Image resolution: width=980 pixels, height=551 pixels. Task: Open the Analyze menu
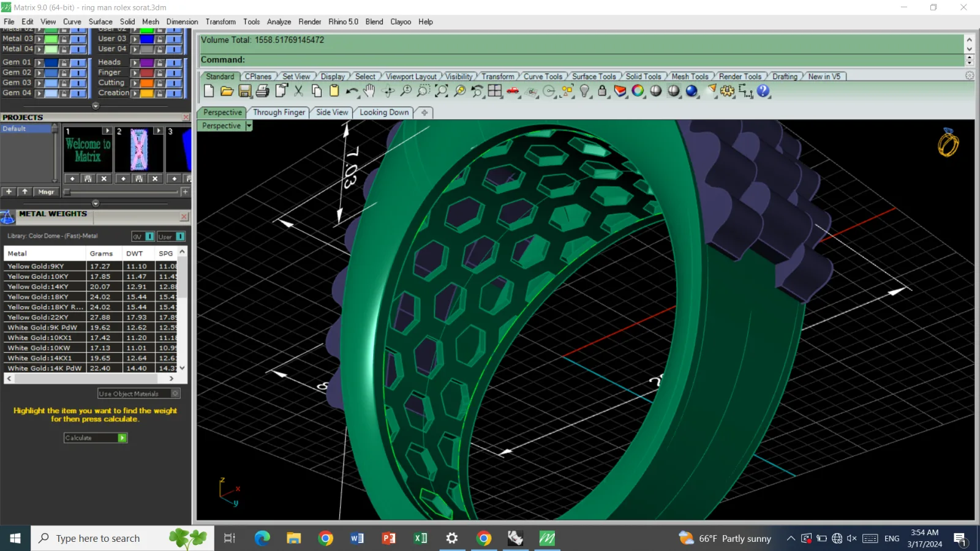click(x=279, y=21)
